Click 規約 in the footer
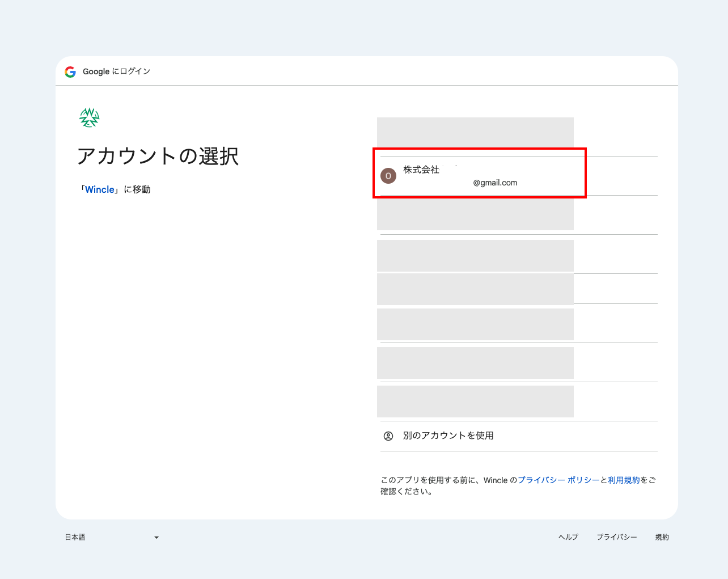The height and width of the screenshot is (579, 728). coord(662,537)
